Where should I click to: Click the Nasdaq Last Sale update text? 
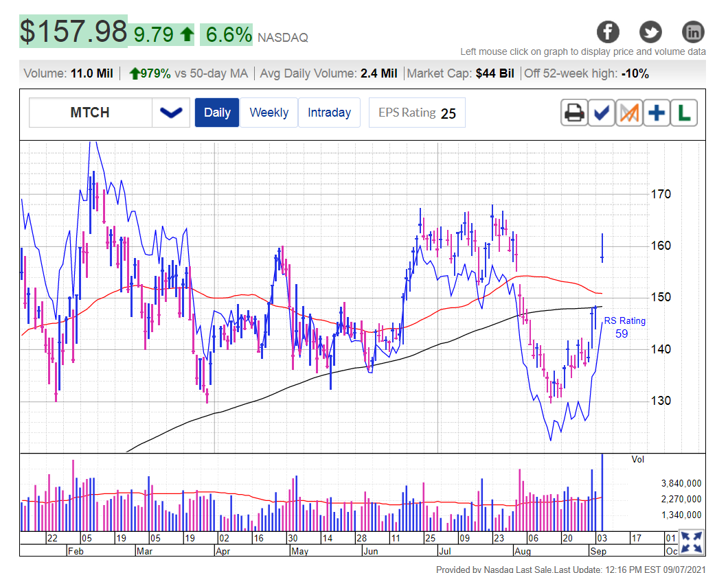click(x=571, y=569)
